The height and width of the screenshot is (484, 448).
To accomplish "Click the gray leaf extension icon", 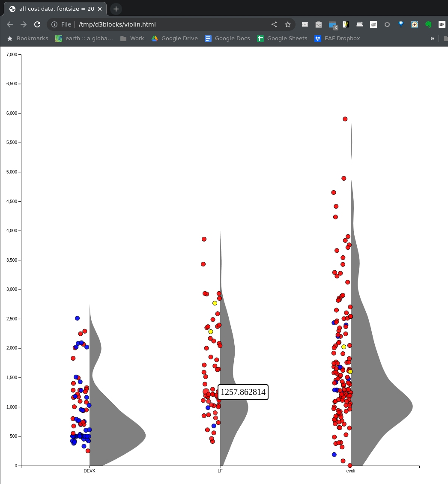I will click(373, 24).
